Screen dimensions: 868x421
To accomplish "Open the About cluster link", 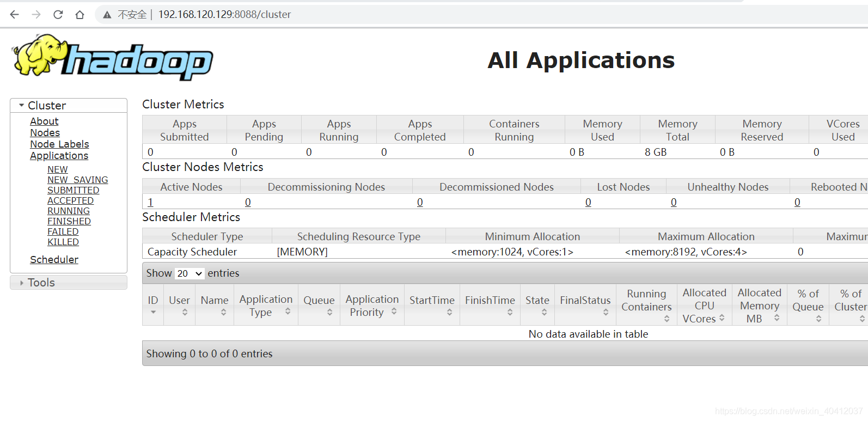I will tap(44, 121).
